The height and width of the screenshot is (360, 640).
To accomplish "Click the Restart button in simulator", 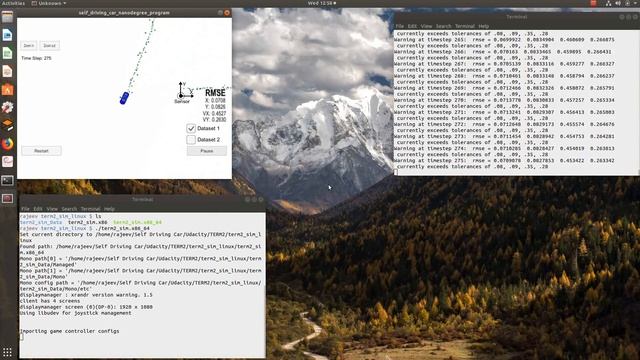I will point(41,151).
